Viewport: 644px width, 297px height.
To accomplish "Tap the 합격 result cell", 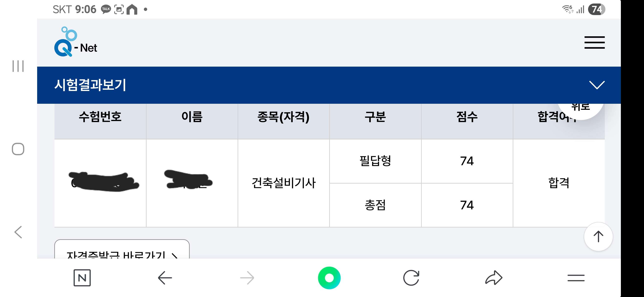I will [559, 183].
